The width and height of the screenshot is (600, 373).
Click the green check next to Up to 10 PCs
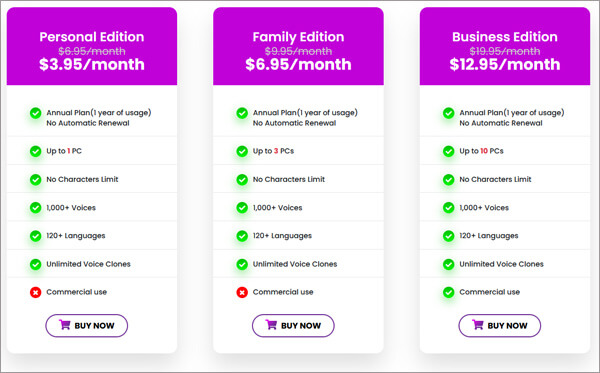(x=448, y=151)
